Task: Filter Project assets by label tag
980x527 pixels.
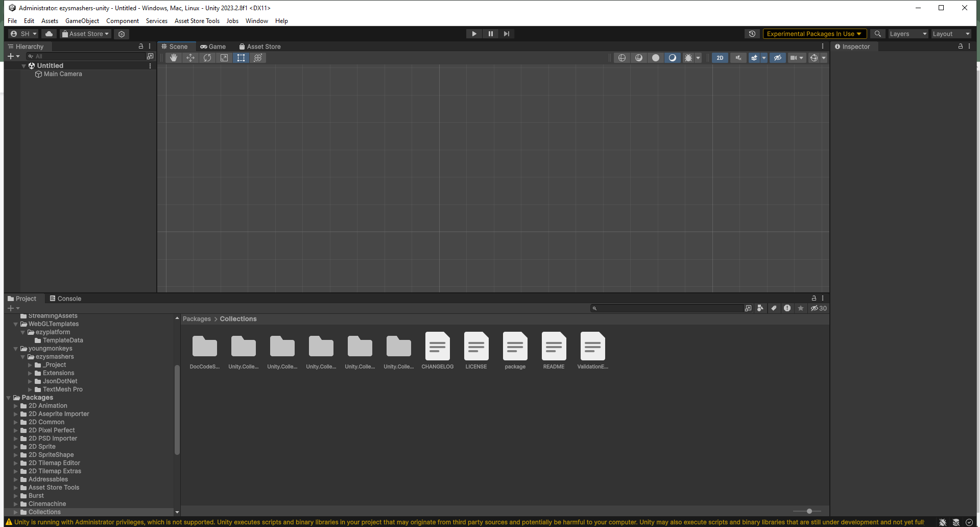Action: click(774, 308)
